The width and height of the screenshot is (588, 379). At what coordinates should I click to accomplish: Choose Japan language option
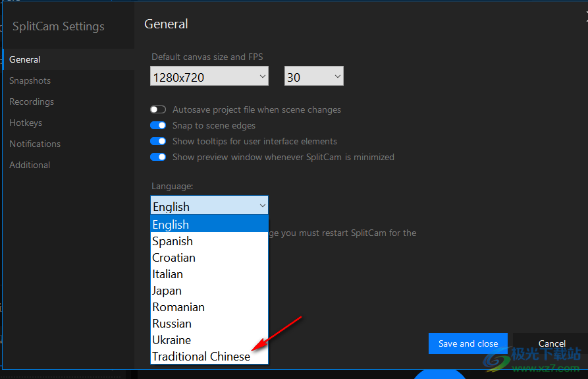point(209,290)
